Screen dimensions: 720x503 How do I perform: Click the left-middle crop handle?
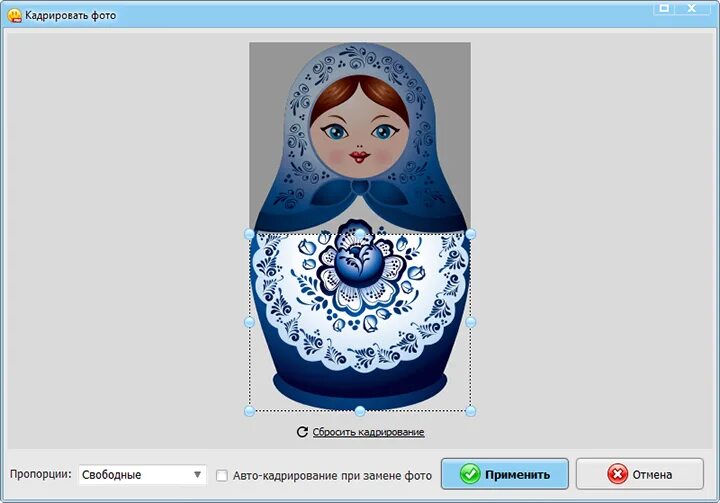[249, 322]
